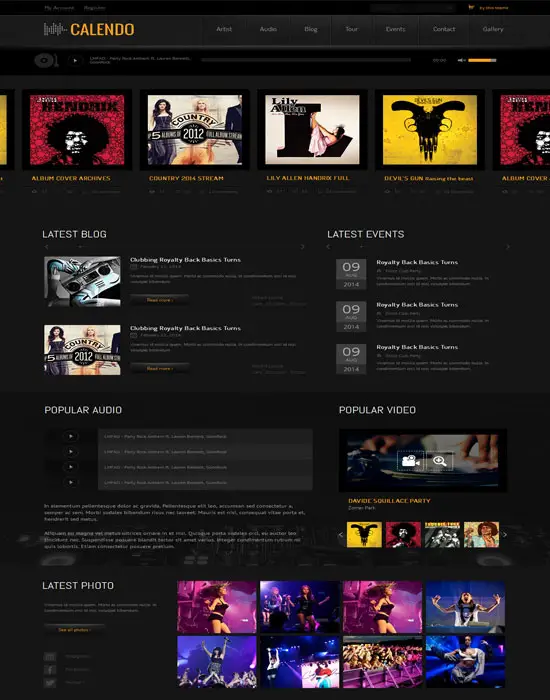Play the track in the top player bar
The width and height of the screenshot is (550, 700).
[x=75, y=60]
